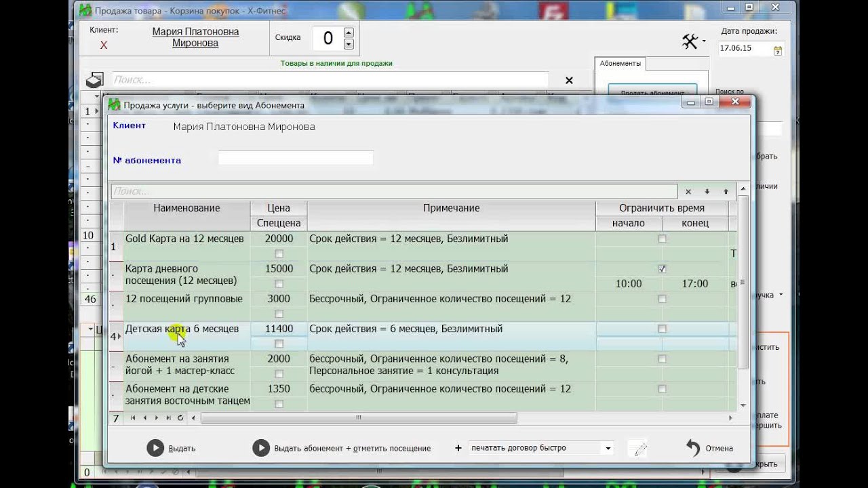
Task: Click Продать абонемент button behind dialog
Action: point(652,91)
